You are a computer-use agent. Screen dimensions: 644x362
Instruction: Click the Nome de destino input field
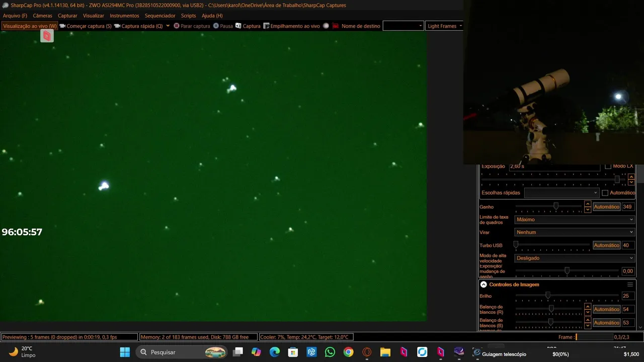403,26
